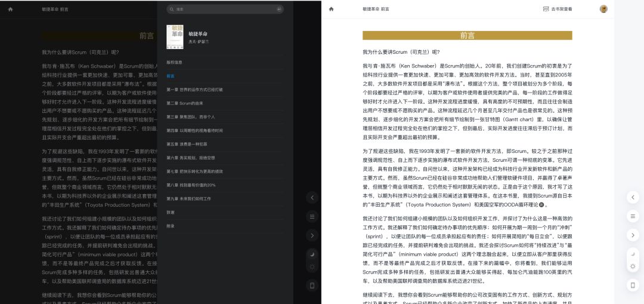Click the search box in the contents panel
The width and height of the screenshot is (644, 304).
pos(225,9)
